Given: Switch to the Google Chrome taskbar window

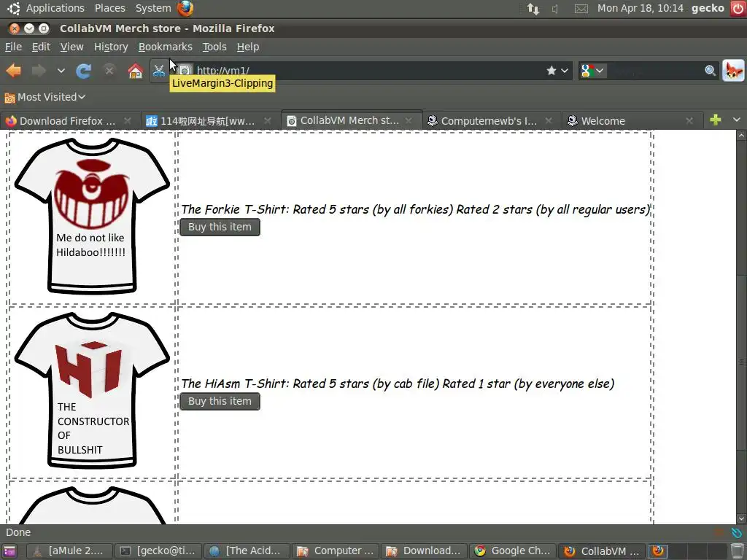Looking at the screenshot, I should pyautogui.click(x=513, y=551).
